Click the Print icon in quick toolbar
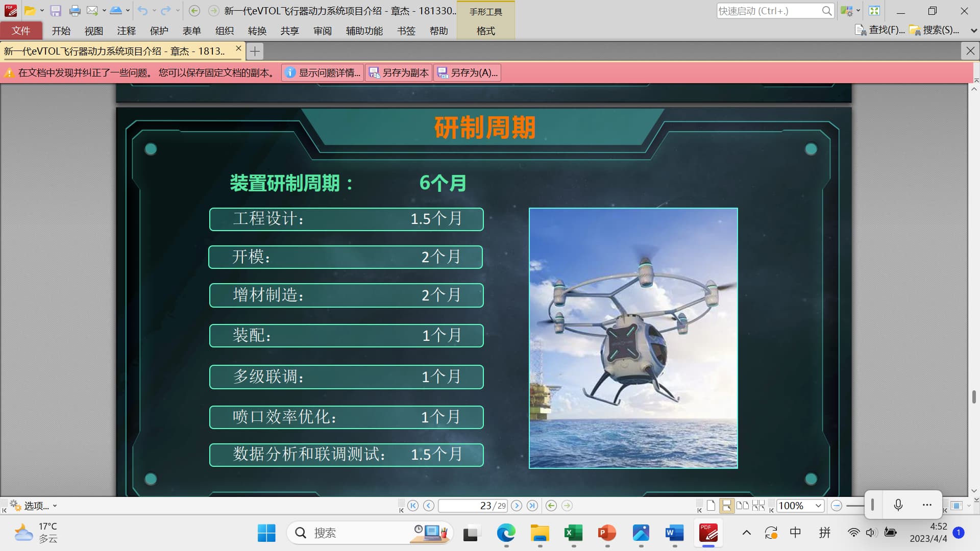 click(x=75, y=11)
